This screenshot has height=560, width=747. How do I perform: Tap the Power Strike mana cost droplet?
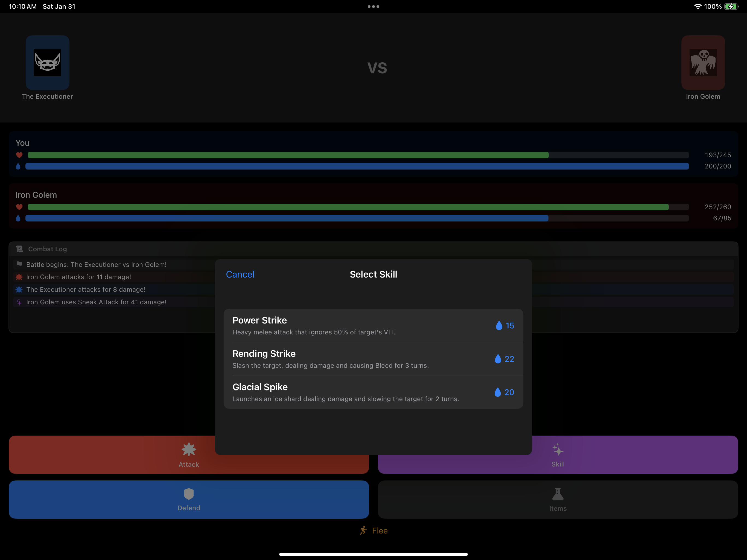pos(499,326)
